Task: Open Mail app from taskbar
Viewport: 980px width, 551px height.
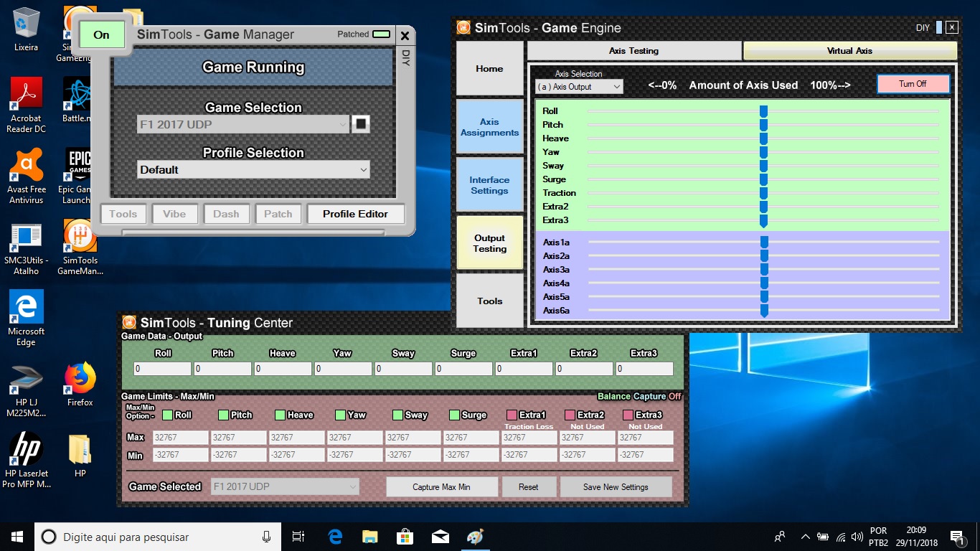Action: (x=440, y=537)
